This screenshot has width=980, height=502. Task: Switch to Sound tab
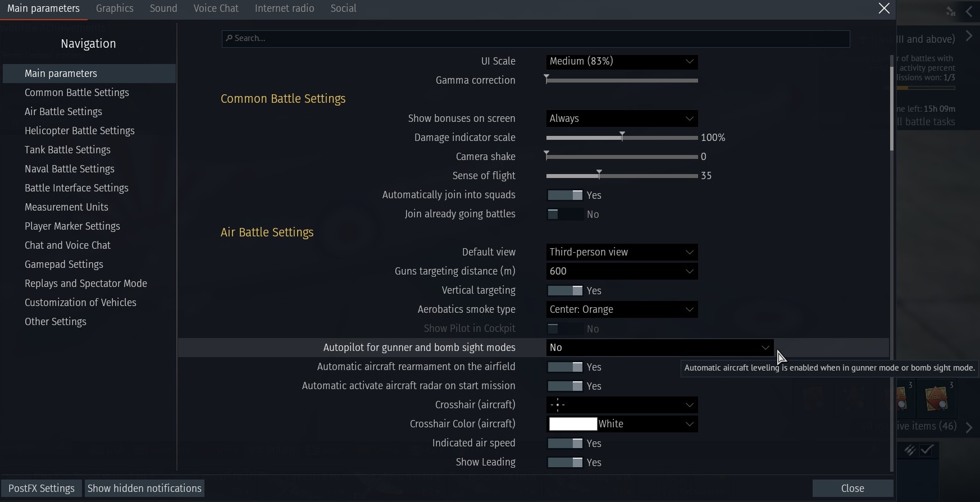click(x=163, y=8)
